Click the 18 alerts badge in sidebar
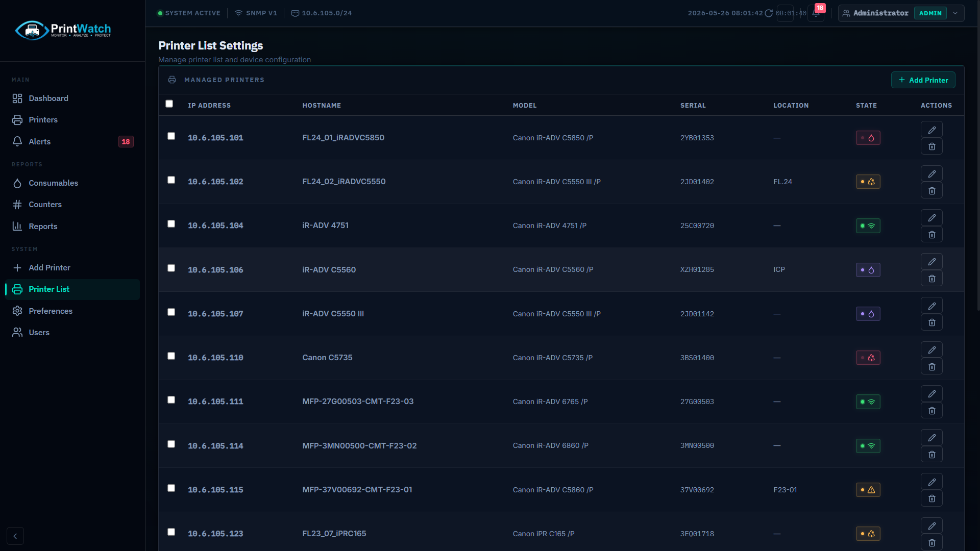This screenshot has height=551, width=980. click(126, 142)
